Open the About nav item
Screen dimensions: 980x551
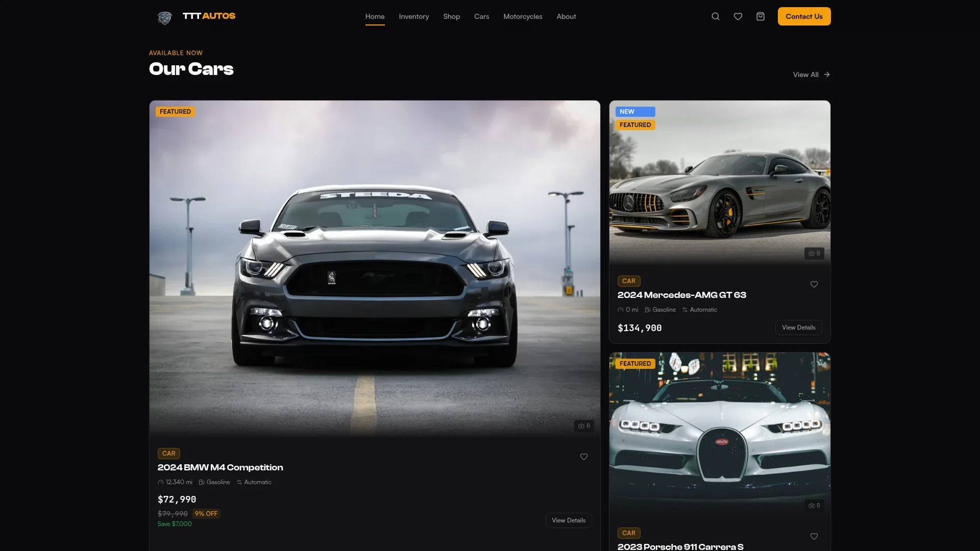pyautogui.click(x=566, y=16)
